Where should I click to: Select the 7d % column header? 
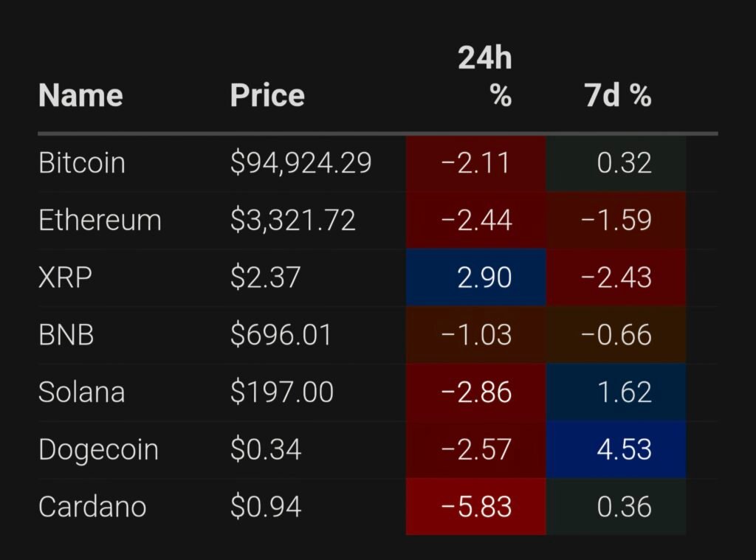(x=619, y=96)
